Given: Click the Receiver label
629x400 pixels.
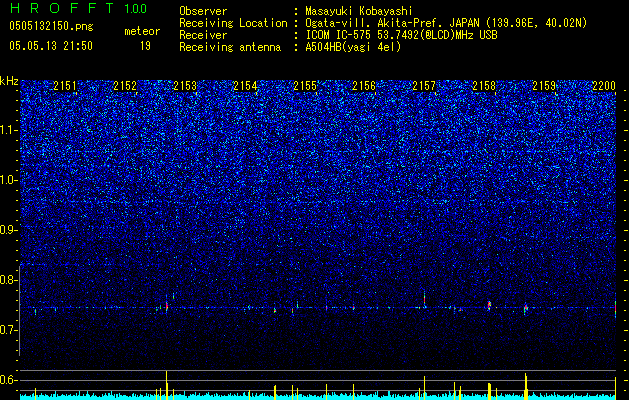Looking at the screenshot, I should click(x=203, y=35).
